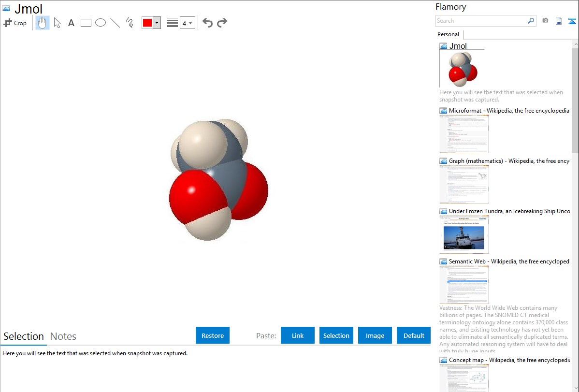Click the icon beside the Concept map entry
579x392 pixels.
pos(444,360)
